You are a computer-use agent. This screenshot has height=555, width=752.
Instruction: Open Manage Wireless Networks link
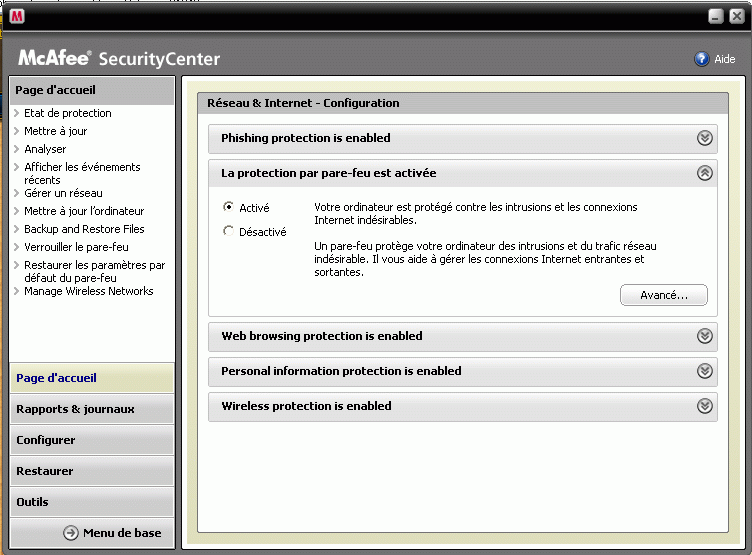click(88, 291)
